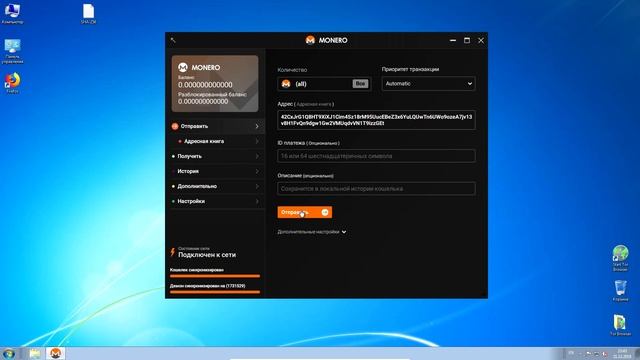This screenshot has height=360, width=640.
Task: Focus the Описание description field
Action: (x=376, y=189)
